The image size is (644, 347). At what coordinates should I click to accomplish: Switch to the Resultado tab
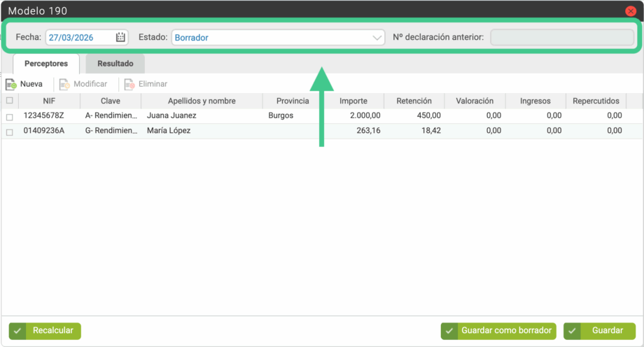[115, 64]
